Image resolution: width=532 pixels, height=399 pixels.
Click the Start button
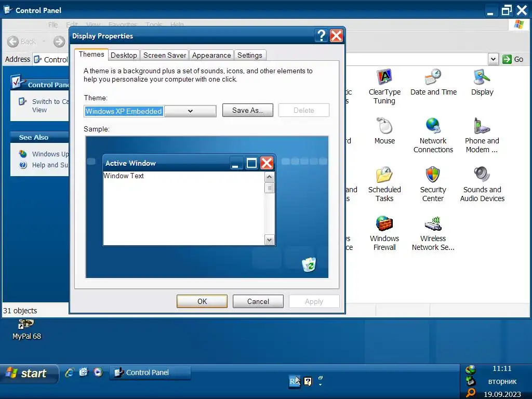[29, 373]
